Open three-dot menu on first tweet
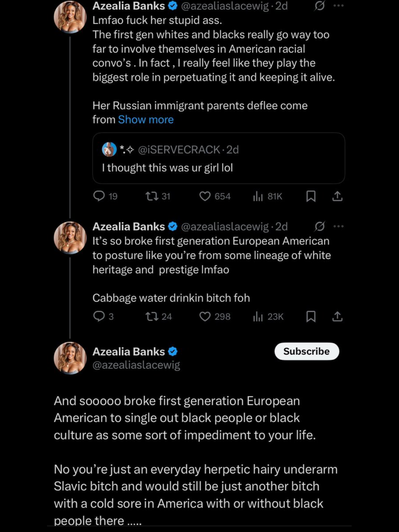 tap(338, 6)
